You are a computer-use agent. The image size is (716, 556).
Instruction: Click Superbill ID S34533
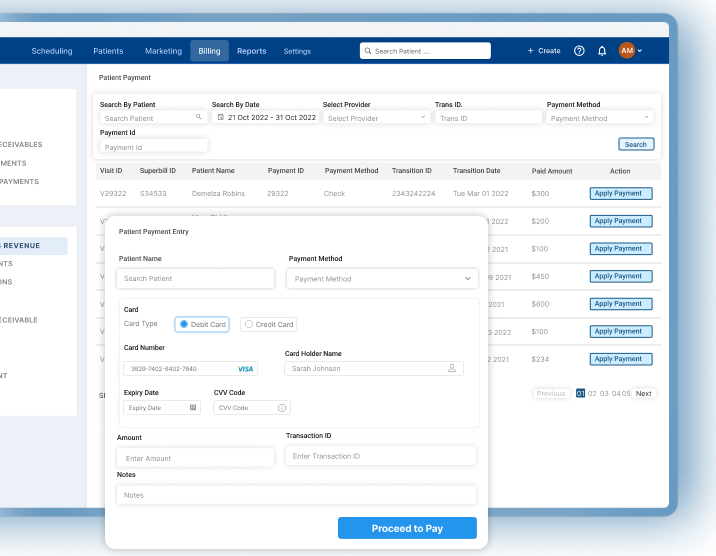click(x=153, y=194)
